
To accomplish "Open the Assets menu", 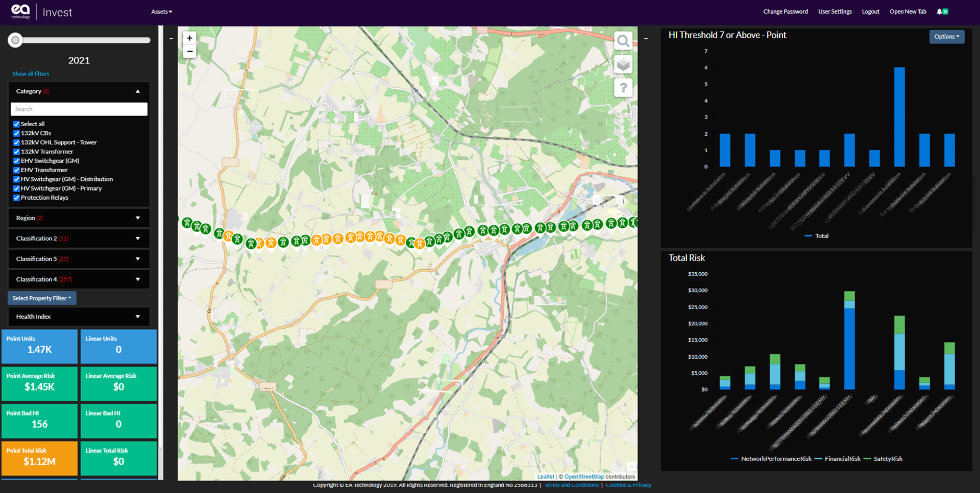I will (x=161, y=12).
